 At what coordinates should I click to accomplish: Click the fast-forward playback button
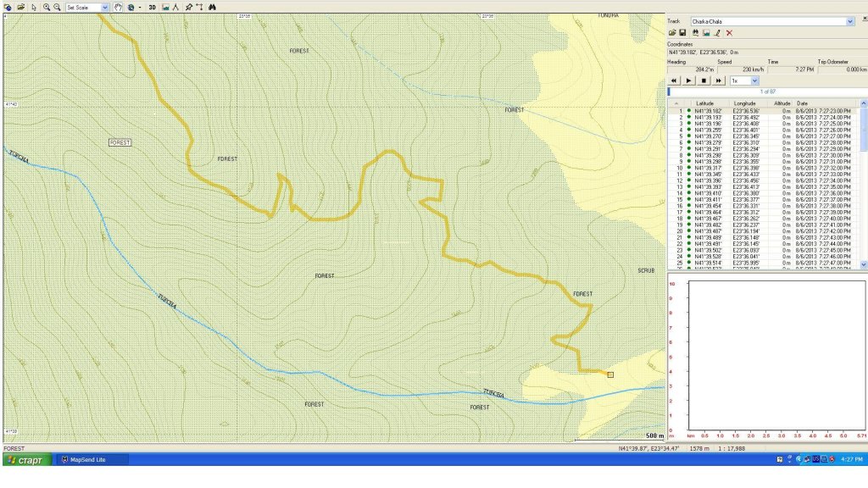click(719, 80)
